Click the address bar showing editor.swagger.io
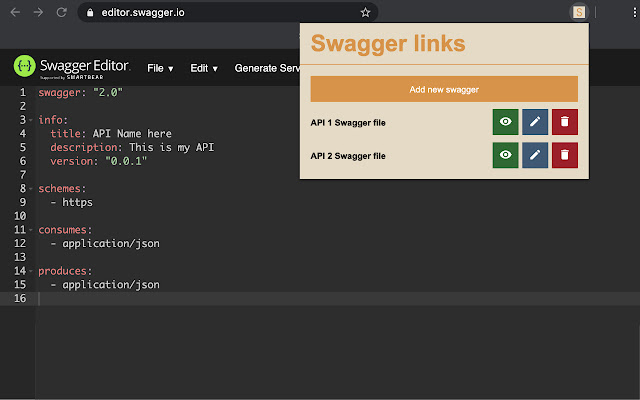The height and width of the screenshot is (400, 640). click(228, 13)
